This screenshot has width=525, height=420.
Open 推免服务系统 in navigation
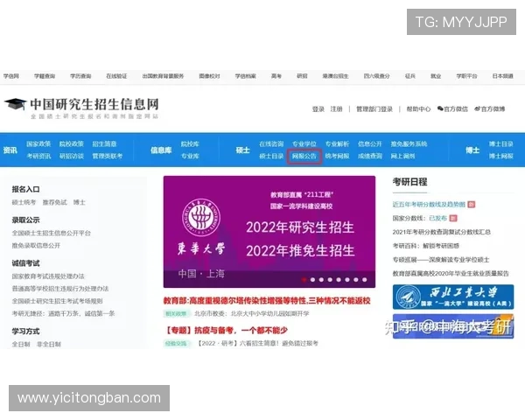[x=409, y=143]
